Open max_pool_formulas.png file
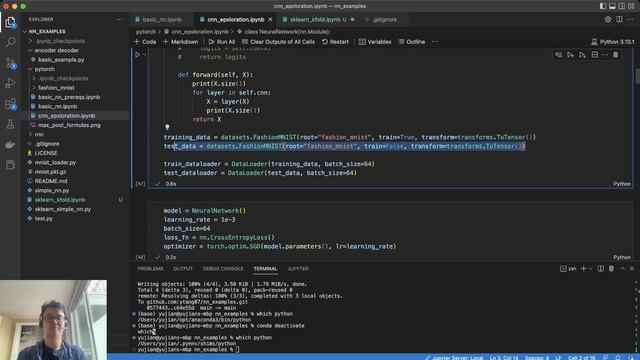The width and height of the screenshot is (640, 360). tap(69, 125)
